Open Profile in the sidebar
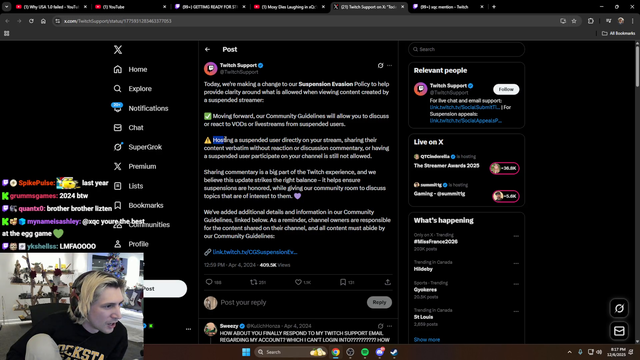 pos(131,244)
